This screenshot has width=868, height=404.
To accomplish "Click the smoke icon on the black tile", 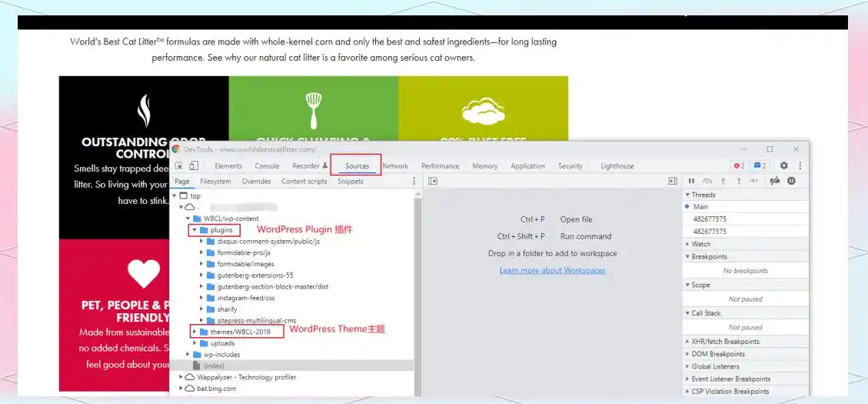I will pos(144,110).
